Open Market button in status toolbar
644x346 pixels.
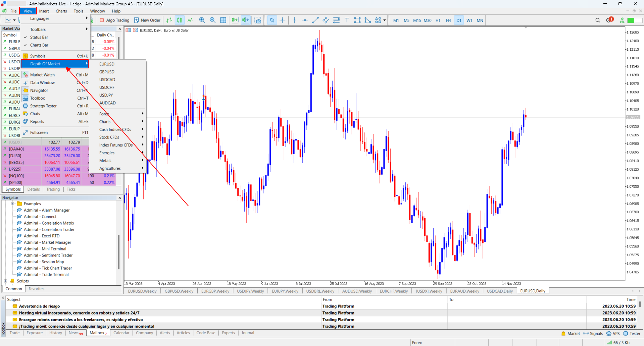pyautogui.click(x=571, y=334)
